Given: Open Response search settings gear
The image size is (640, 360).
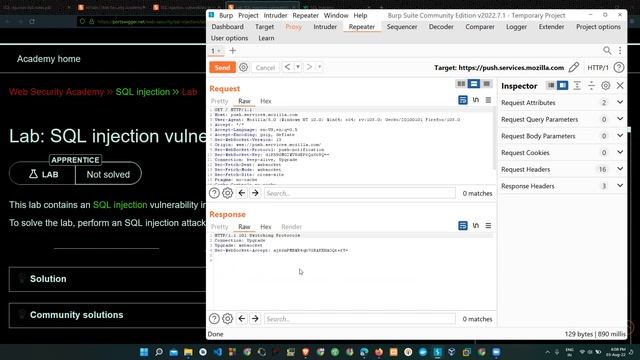Looking at the screenshot, I should (227, 318).
